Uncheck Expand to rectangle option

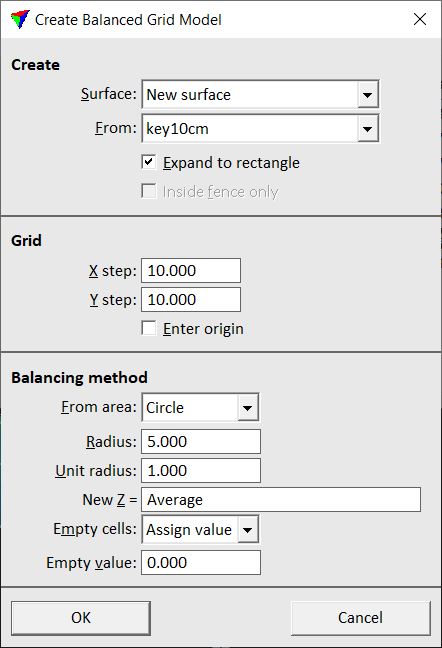pos(149,162)
